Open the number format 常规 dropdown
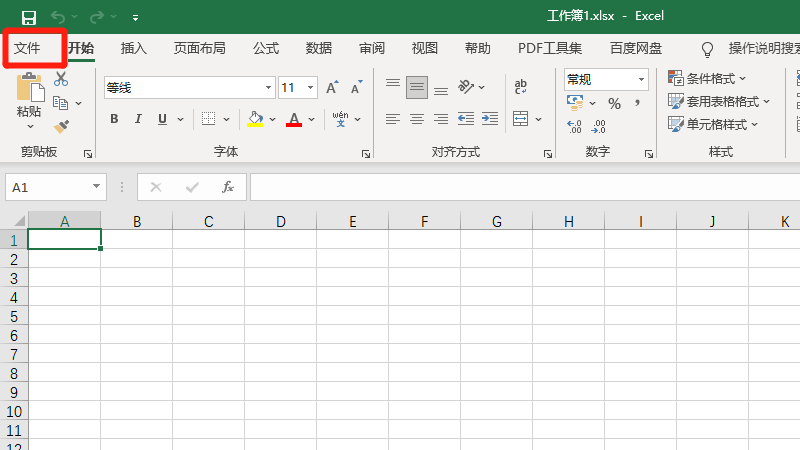 coord(640,79)
